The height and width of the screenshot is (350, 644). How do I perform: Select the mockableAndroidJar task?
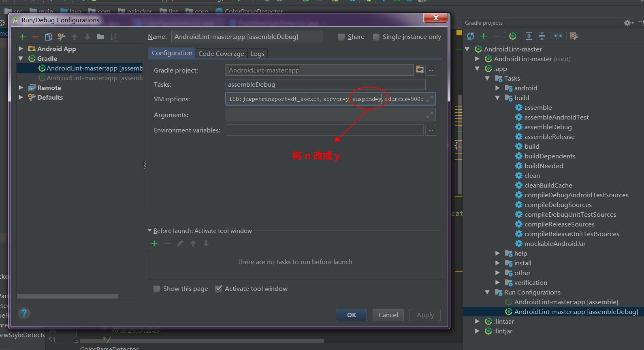[554, 243]
